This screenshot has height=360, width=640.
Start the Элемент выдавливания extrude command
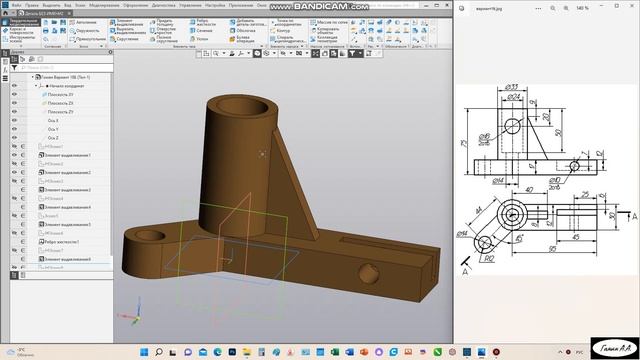pos(127,22)
